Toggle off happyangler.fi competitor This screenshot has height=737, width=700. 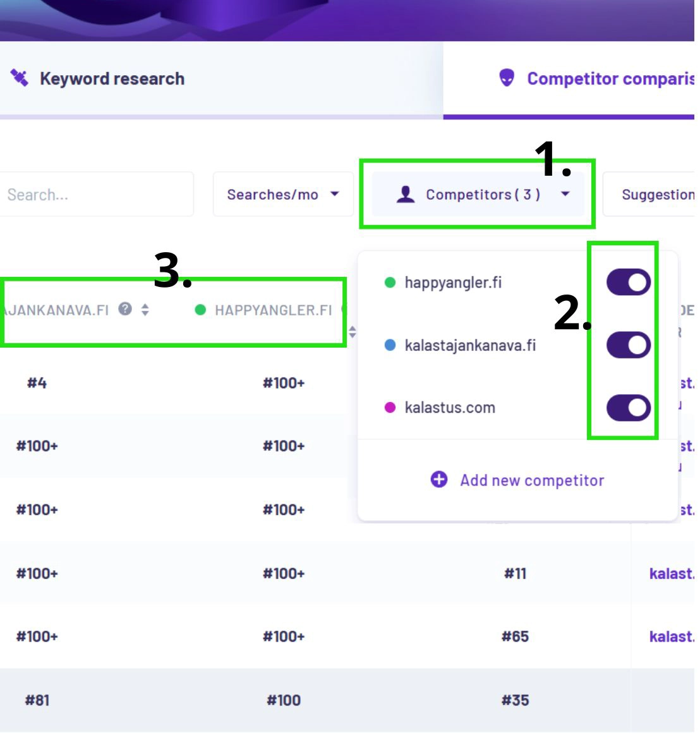628,283
